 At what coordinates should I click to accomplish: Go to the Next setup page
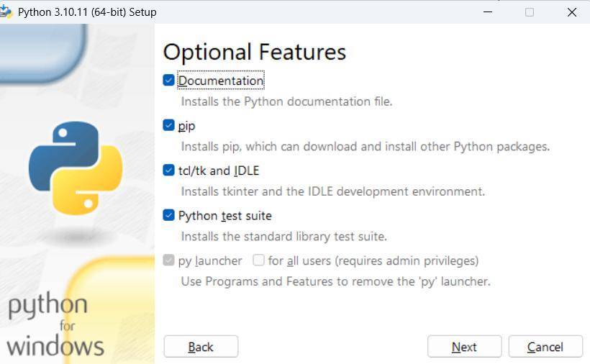coord(464,346)
